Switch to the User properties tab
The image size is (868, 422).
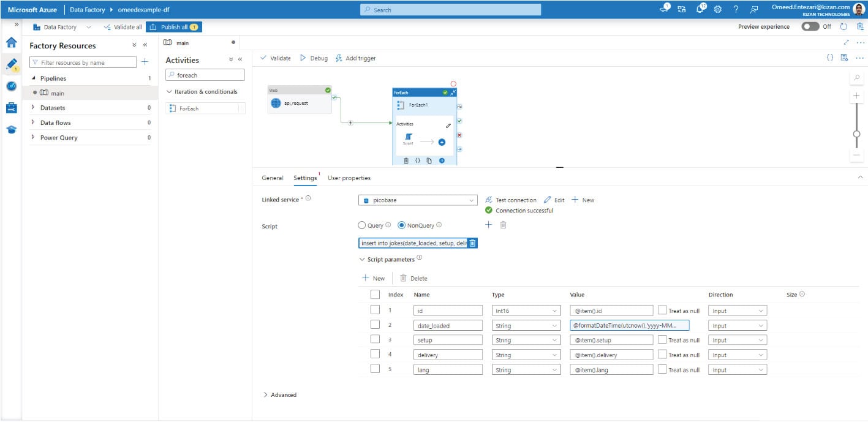pyautogui.click(x=348, y=178)
